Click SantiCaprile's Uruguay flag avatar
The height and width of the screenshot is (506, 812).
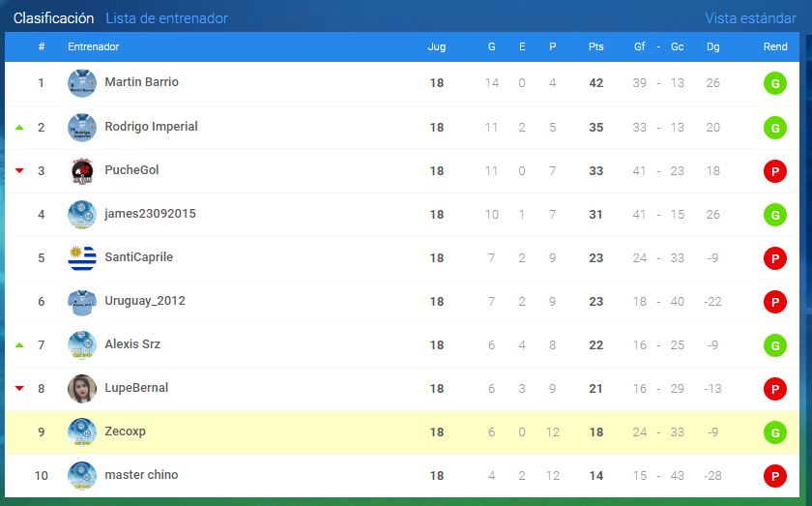82,257
